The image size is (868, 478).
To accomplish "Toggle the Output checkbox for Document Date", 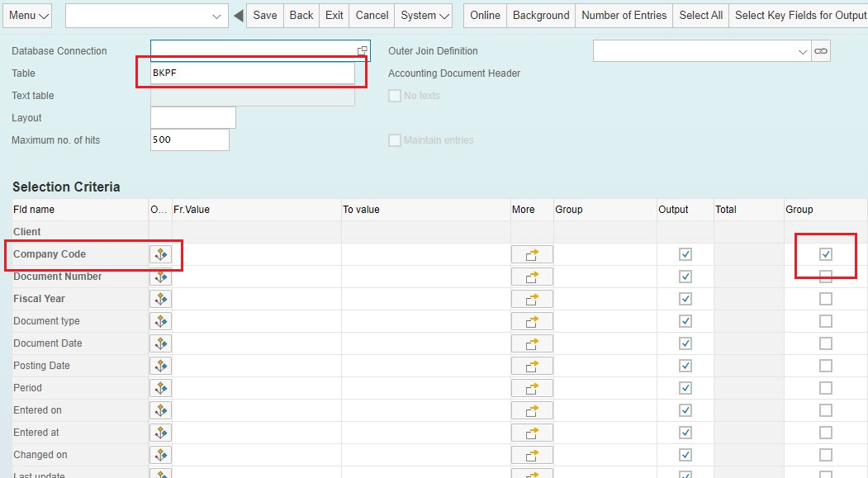I will point(685,343).
